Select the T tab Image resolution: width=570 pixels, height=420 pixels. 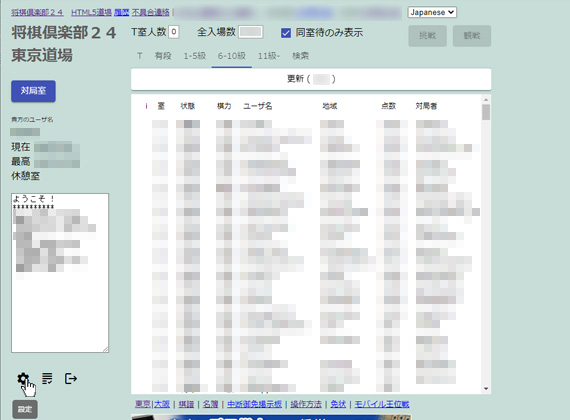140,56
